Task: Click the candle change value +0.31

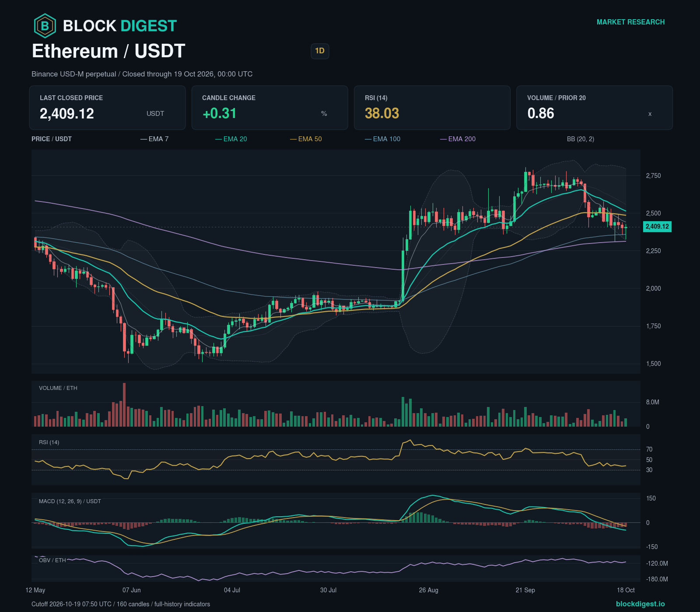Action: click(219, 114)
